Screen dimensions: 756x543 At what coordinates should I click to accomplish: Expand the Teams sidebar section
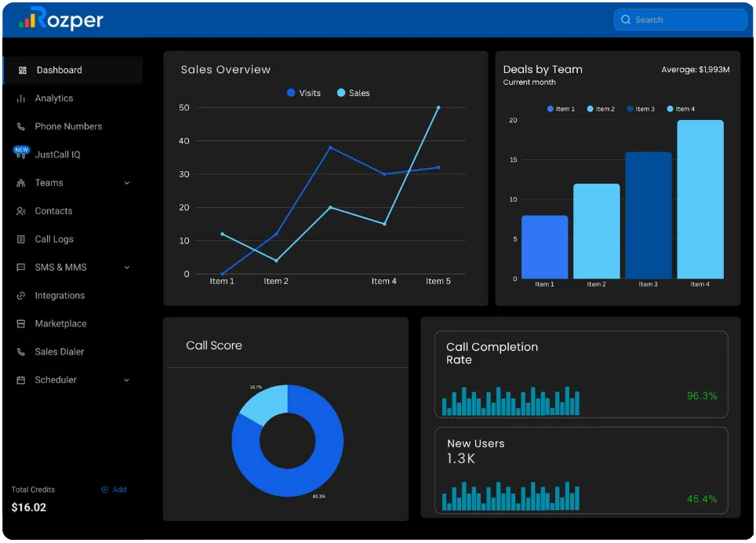click(127, 183)
